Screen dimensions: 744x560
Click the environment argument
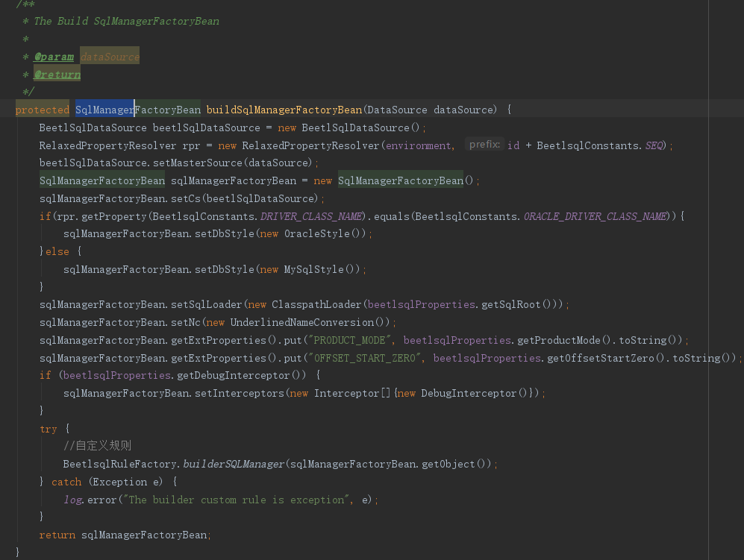[418, 145]
